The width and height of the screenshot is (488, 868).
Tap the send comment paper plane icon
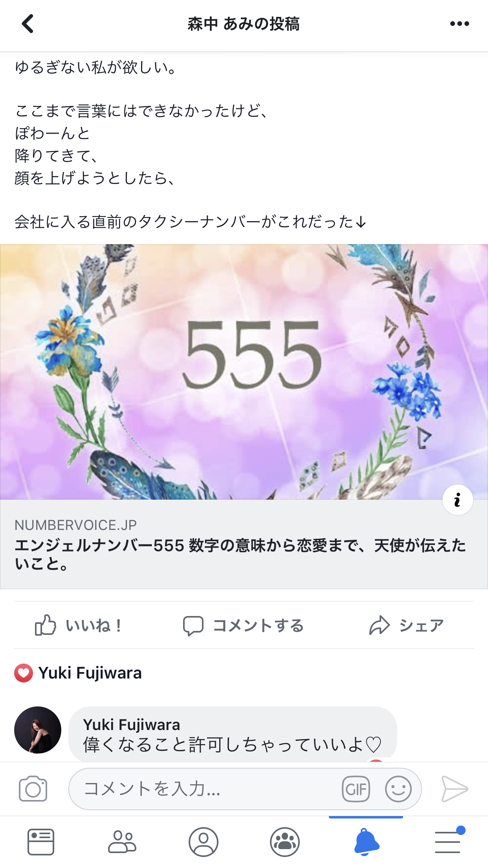(x=455, y=789)
